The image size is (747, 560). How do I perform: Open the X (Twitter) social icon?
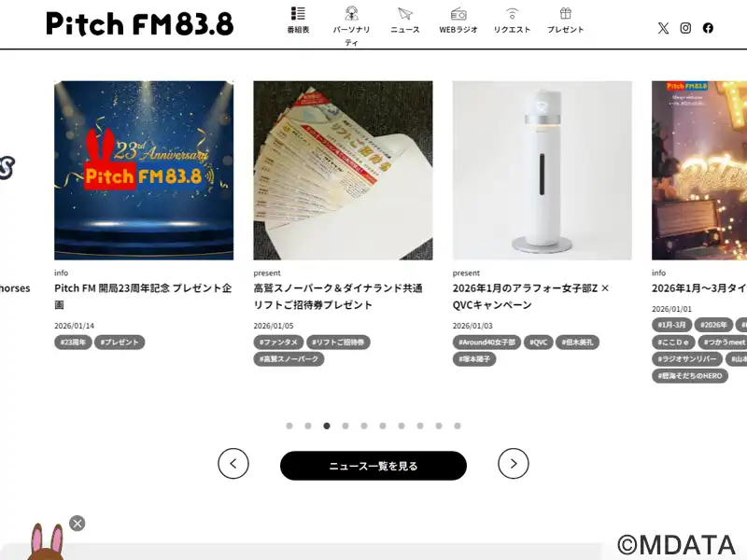(663, 28)
